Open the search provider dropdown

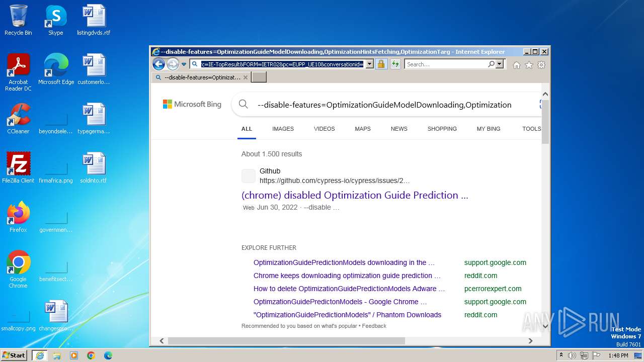click(500, 64)
